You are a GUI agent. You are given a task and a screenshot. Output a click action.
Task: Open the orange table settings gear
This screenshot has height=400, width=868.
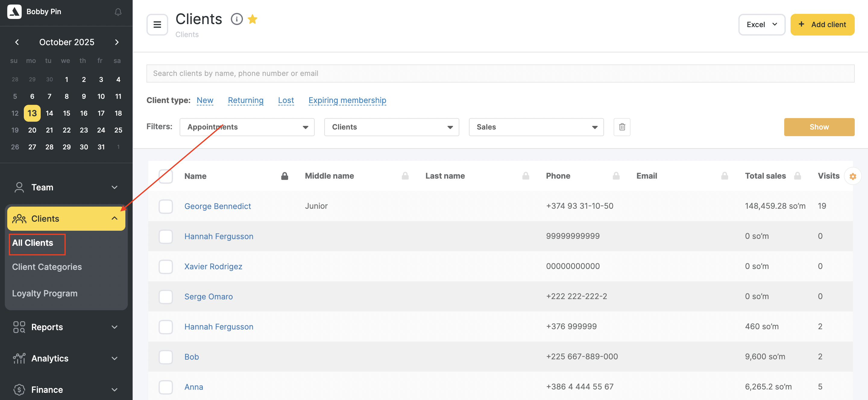[853, 176]
